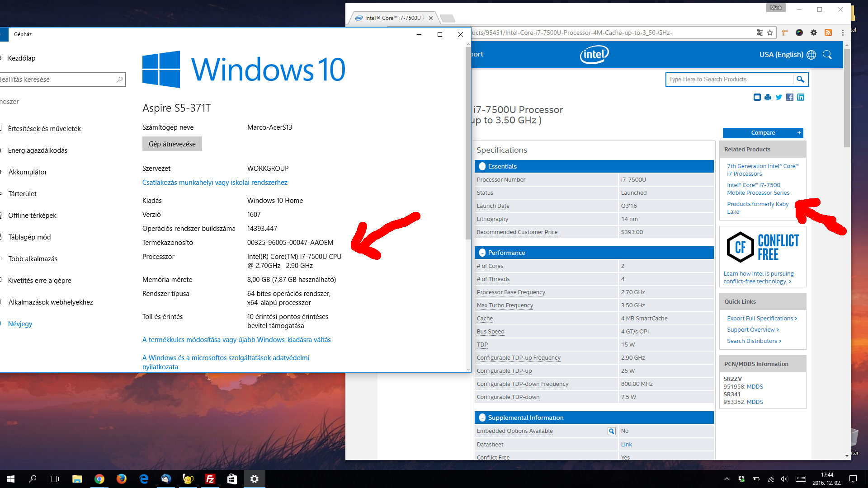Open the orange RSS feed extension
The width and height of the screenshot is (868, 488).
828,33
